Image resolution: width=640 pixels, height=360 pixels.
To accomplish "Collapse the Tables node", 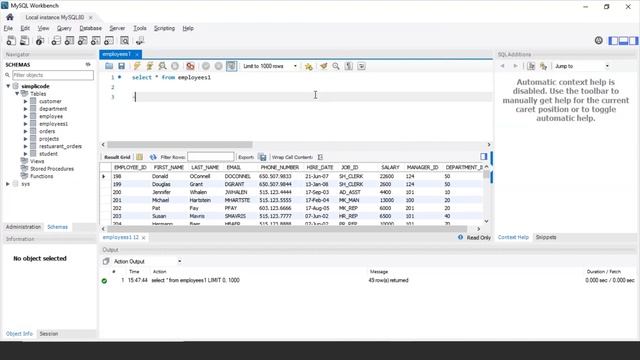I will (x=17, y=93).
